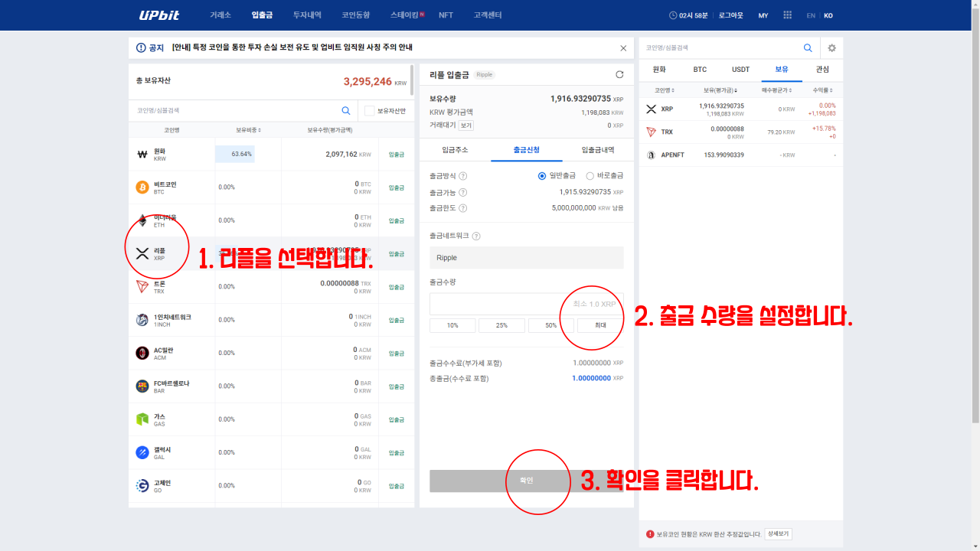Viewport: 980px width, 551px height.
Task: Click the Tron coin icon in asset list
Action: [142, 287]
